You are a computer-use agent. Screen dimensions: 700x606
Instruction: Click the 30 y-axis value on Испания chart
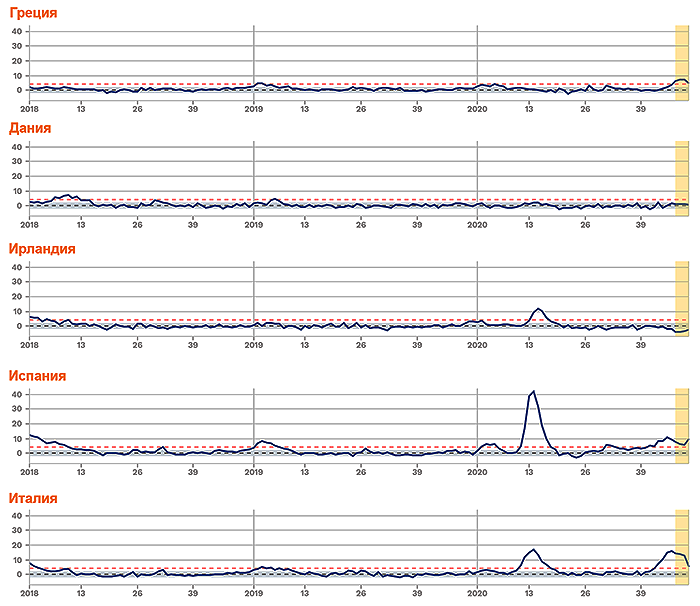tap(17, 409)
